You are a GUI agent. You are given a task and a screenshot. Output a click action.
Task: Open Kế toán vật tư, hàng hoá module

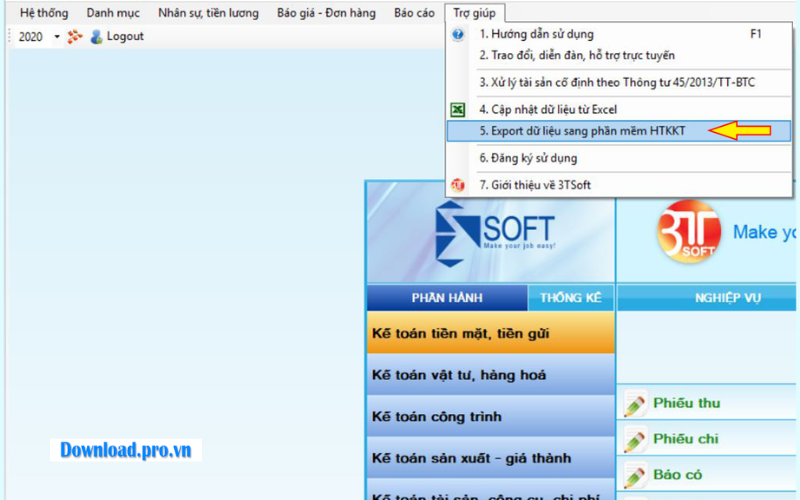(459, 375)
